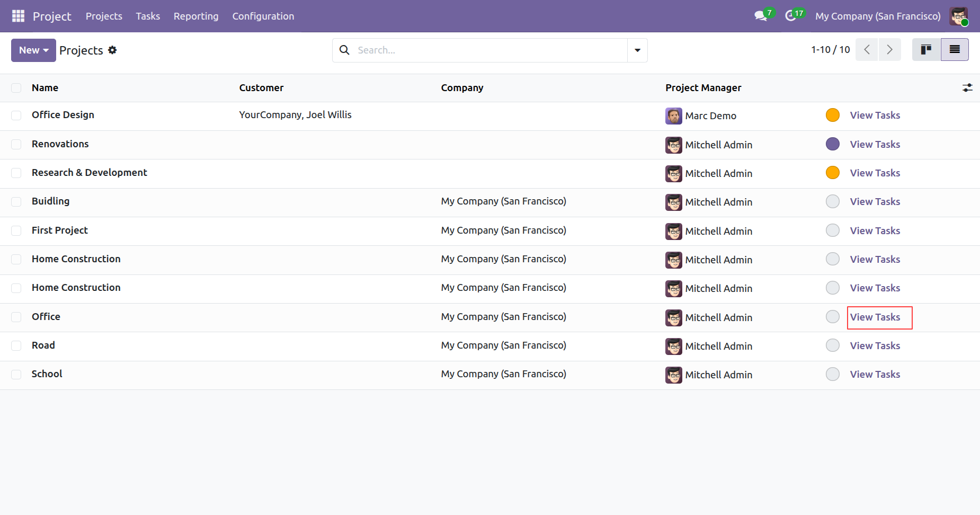Open the First Project row name
The image size is (980, 515).
click(x=60, y=230)
